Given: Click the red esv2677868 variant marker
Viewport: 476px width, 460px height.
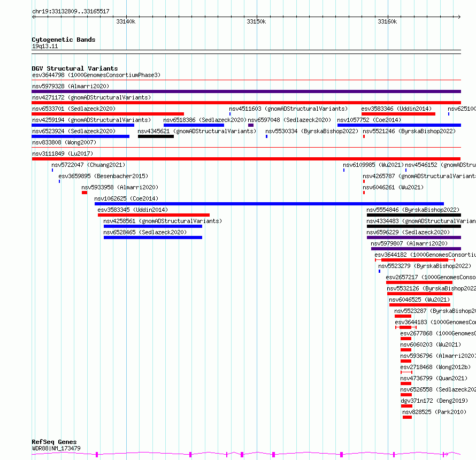Looking at the screenshot, I should [406, 339].
